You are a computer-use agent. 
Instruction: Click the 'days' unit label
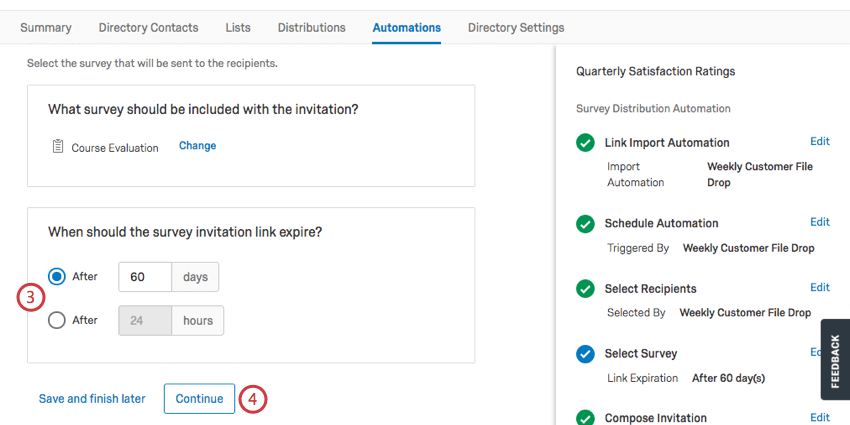point(195,277)
